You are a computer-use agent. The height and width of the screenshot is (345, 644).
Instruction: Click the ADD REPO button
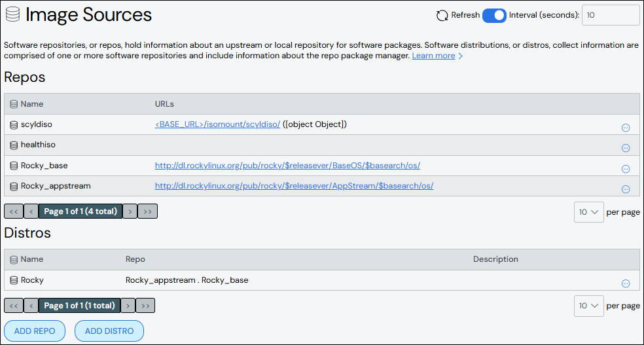[35, 331]
